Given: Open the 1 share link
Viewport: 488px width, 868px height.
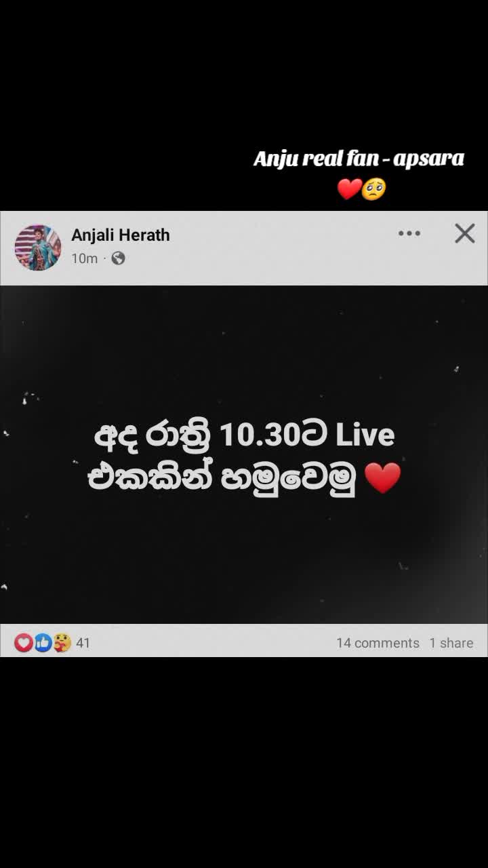Looking at the screenshot, I should coord(451,643).
